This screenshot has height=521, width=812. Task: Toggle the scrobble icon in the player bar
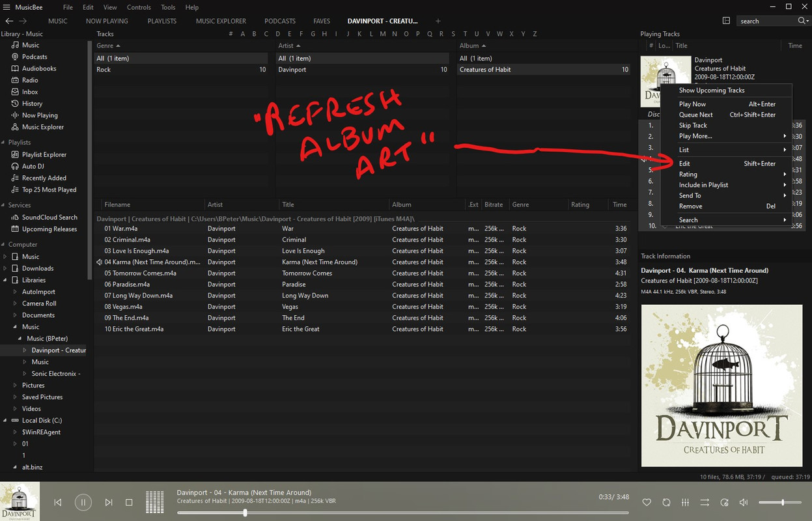click(x=666, y=502)
